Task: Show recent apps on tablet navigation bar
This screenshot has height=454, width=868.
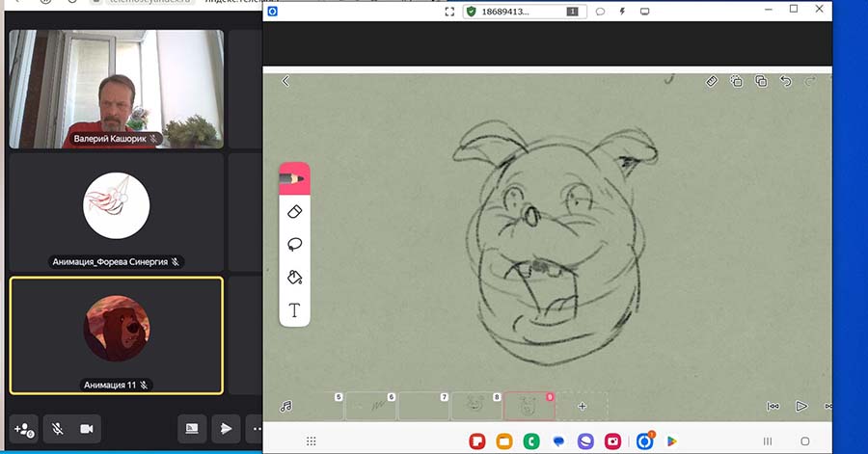Action: [x=768, y=441]
